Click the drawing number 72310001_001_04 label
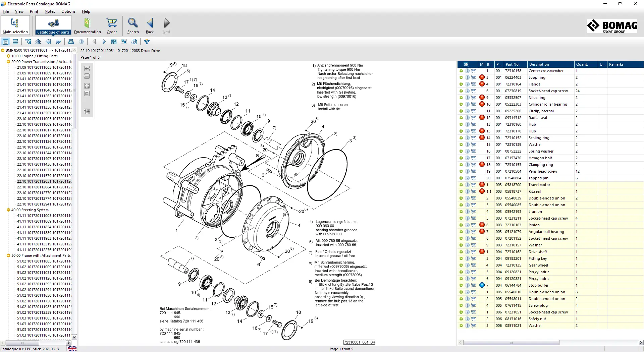This screenshot has width=644, height=352. point(359,342)
